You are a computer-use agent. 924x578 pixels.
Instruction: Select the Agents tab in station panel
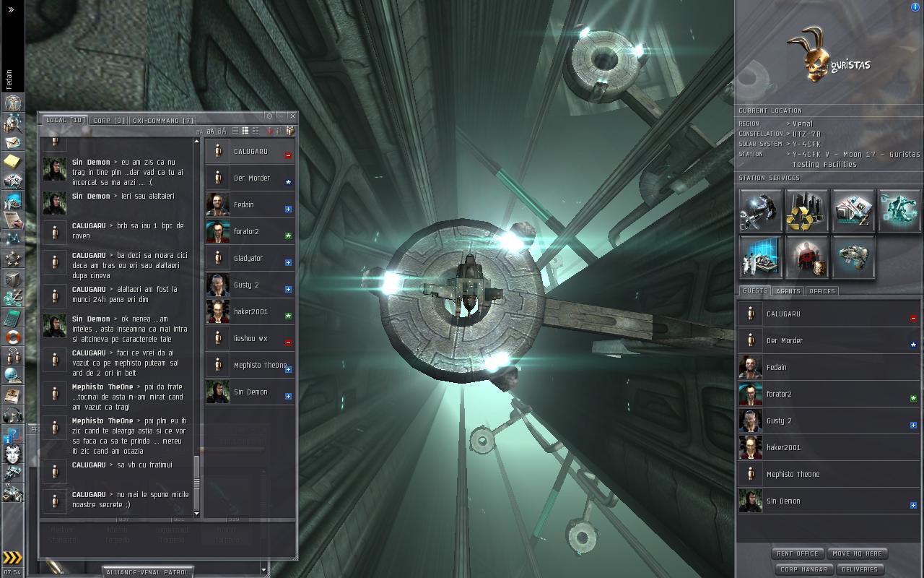(788, 291)
